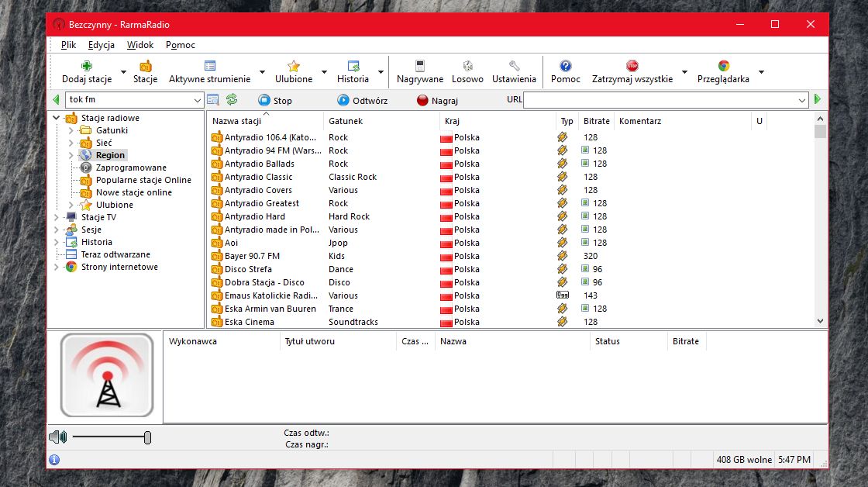Click into the URL input field
868x487 pixels.
point(660,100)
